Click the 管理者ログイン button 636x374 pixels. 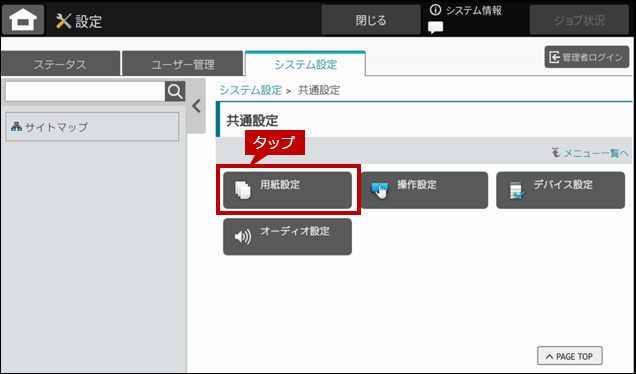tap(587, 57)
